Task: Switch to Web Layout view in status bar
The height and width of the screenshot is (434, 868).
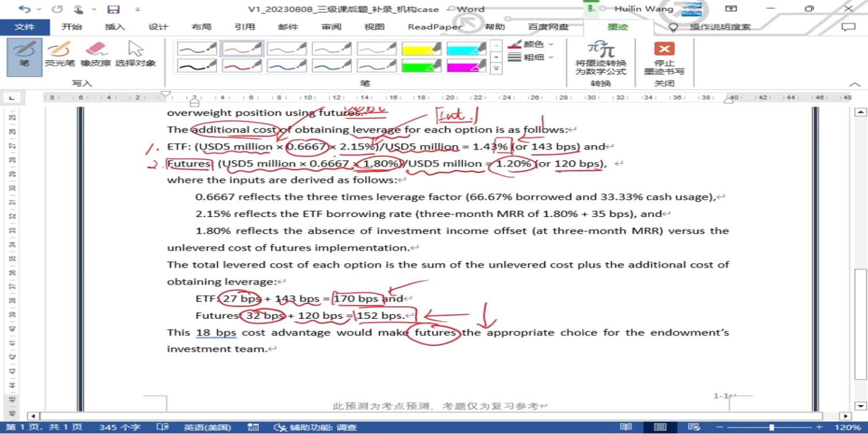Action: pos(694,427)
